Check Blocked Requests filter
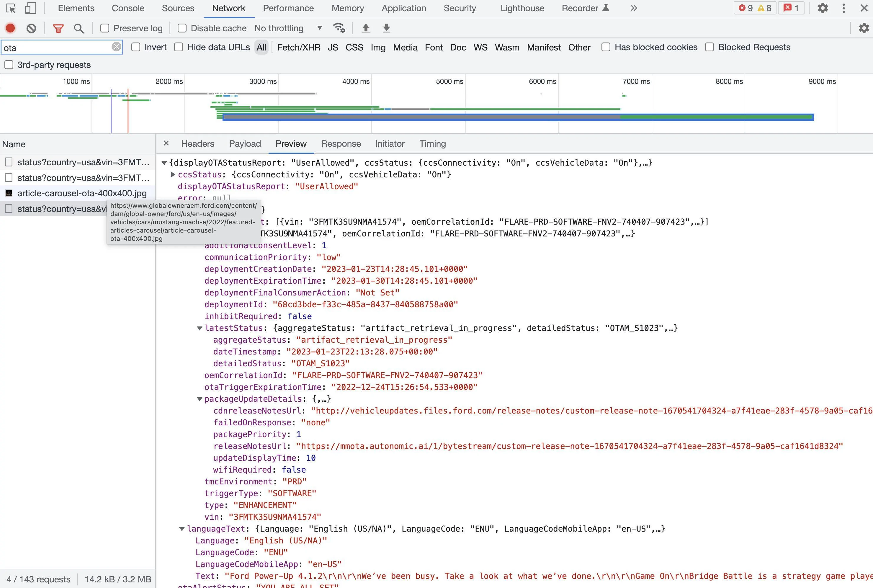Screen dimensions: 873x588 click(709, 47)
